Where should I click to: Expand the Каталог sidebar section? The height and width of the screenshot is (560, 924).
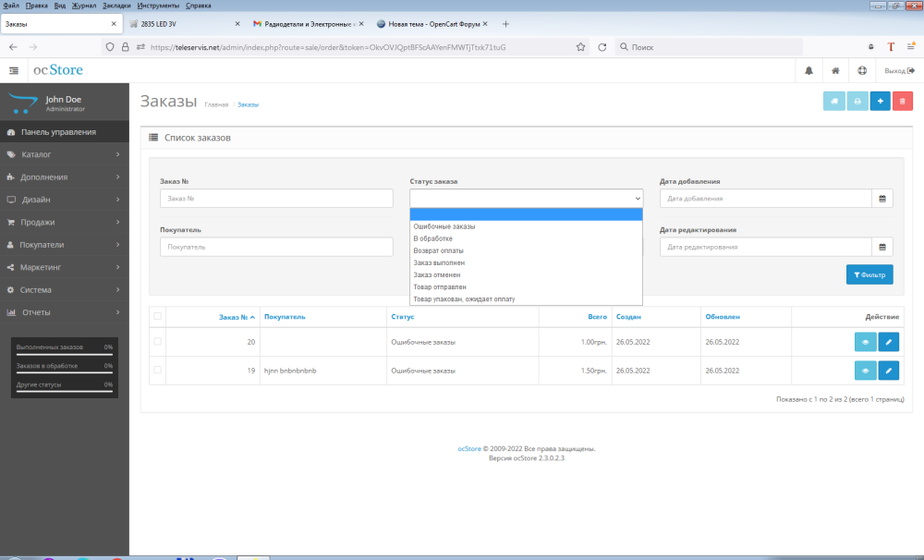(65, 154)
